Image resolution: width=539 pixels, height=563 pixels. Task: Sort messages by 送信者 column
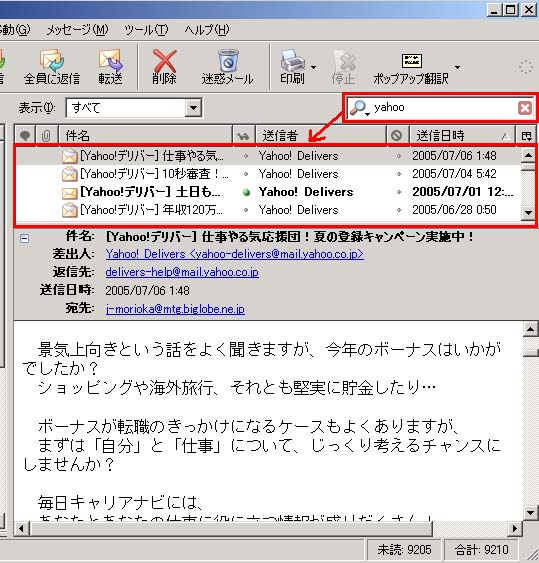point(321,136)
